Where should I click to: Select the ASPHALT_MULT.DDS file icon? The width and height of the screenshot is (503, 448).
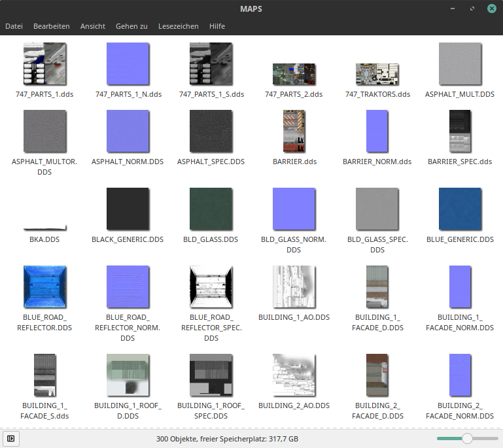click(460, 63)
